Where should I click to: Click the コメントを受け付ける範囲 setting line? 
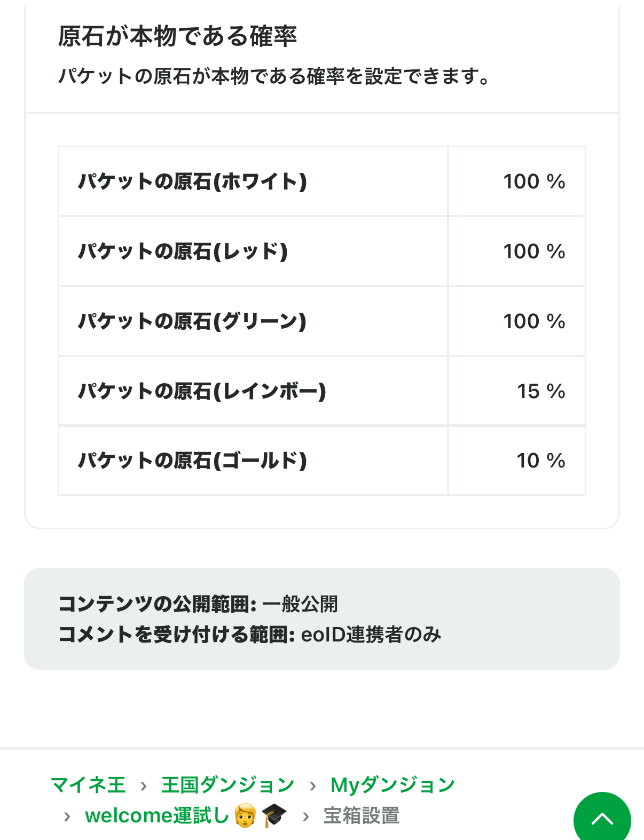[x=250, y=635]
